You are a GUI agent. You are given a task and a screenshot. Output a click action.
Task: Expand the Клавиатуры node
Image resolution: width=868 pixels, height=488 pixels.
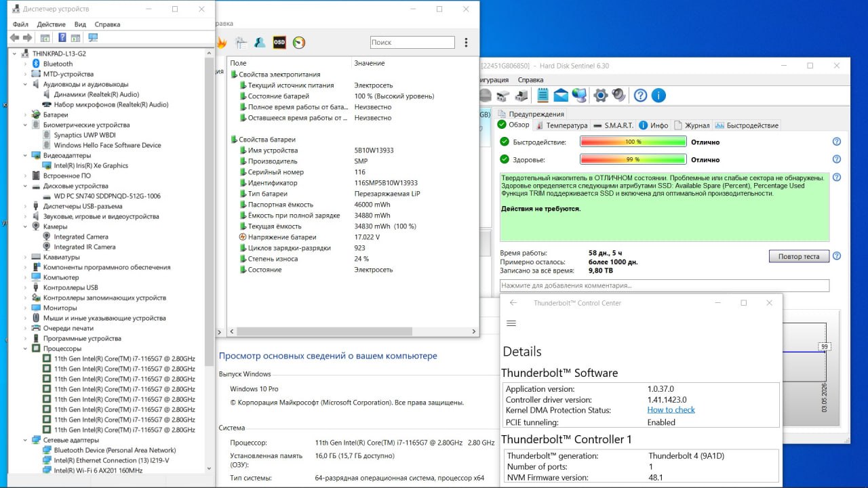tap(26, 257)
